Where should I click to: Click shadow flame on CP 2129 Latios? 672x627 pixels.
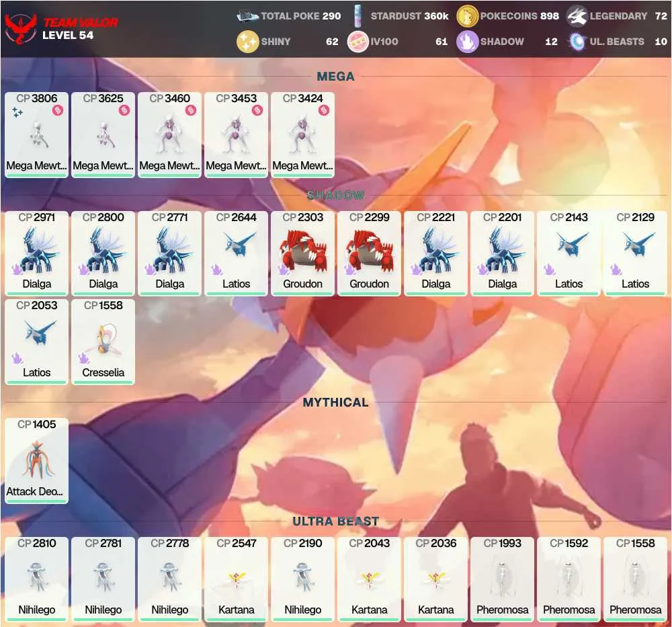(x=616, y=269)
